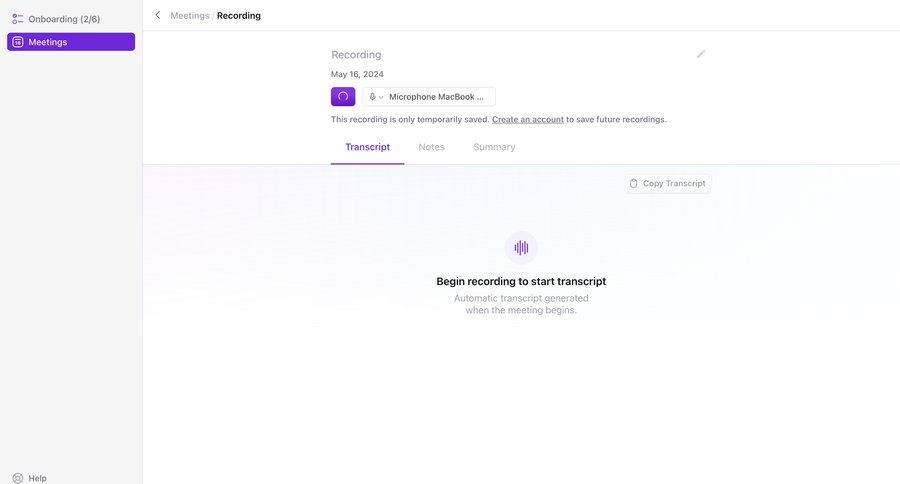
Task: Click the Copy Transcript button
Action: click(667, 183)
